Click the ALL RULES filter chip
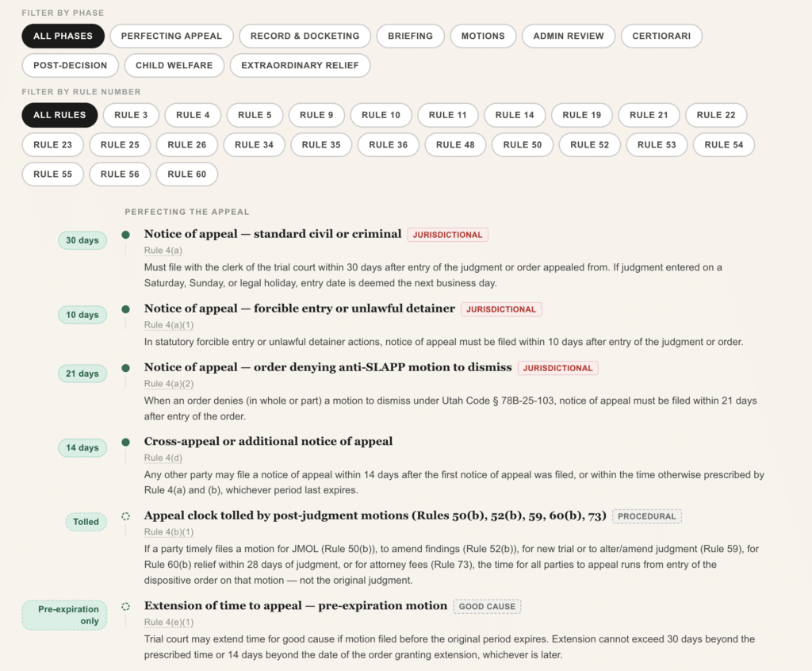The image size is (812, 671). coord(59,114)
